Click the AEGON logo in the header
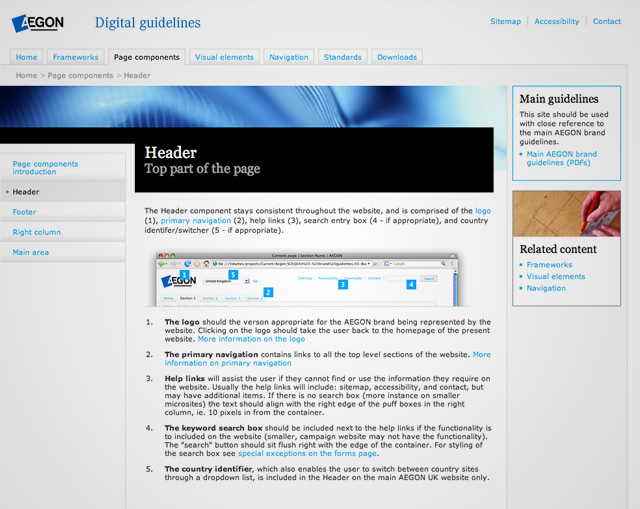 point(38,23)
